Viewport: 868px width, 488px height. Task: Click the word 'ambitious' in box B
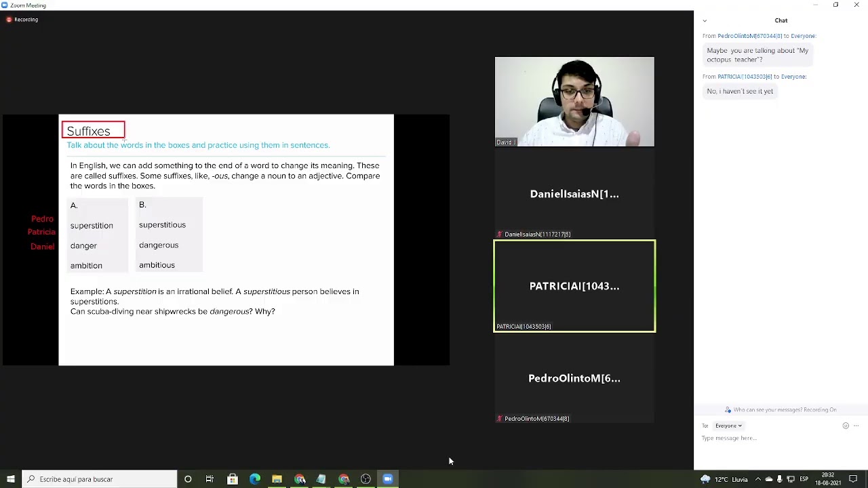(x=157, y=266)
